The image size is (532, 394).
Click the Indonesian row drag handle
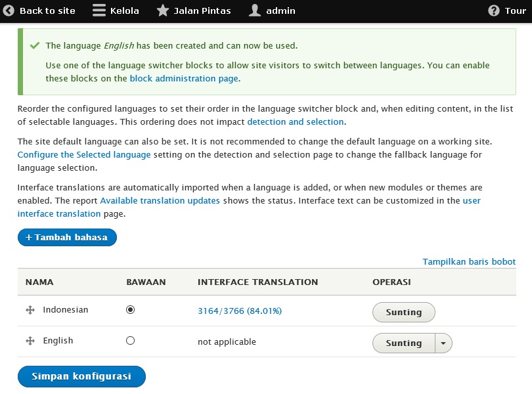click(30, 310)
